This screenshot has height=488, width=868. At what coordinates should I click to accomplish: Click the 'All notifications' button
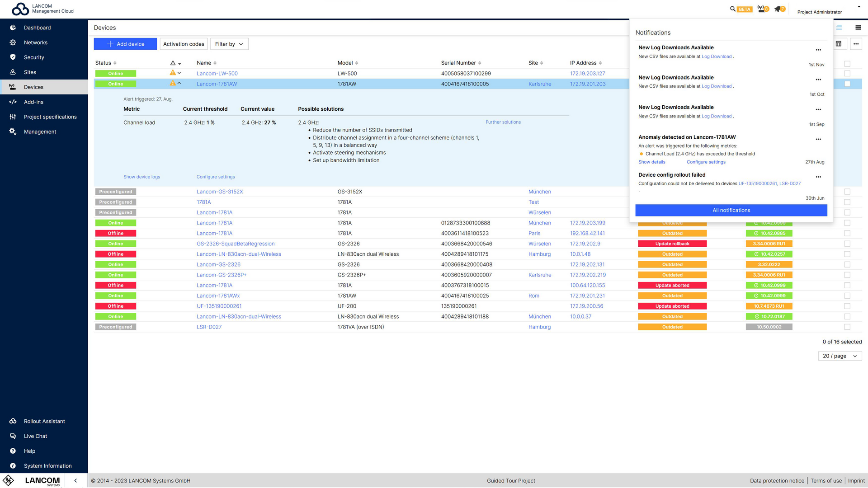731,210
